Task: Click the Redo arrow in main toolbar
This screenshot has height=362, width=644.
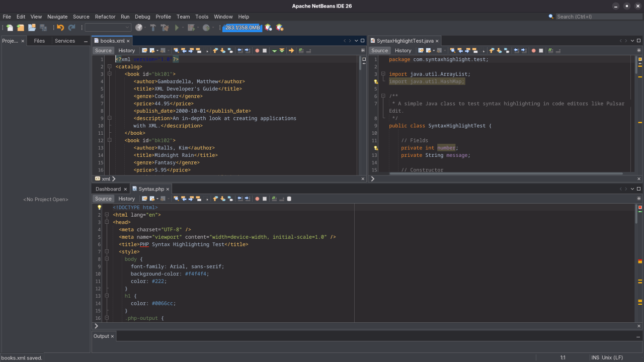Action: pos(71,28)
